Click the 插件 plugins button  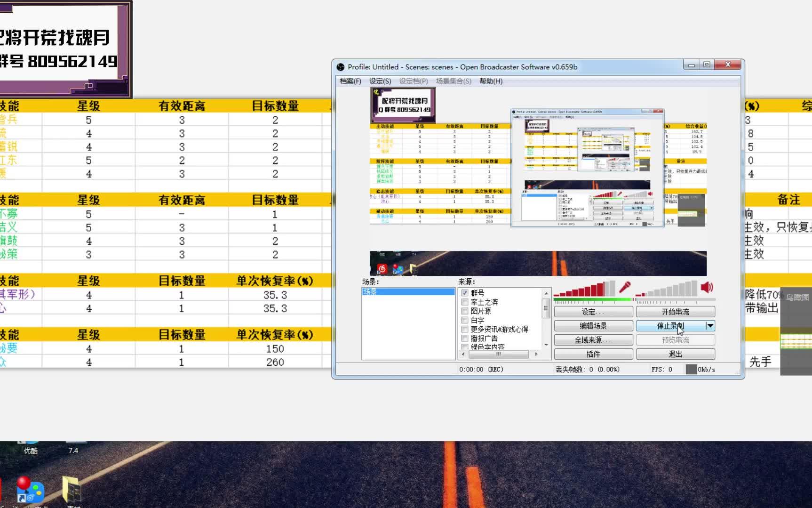[593, 354]
